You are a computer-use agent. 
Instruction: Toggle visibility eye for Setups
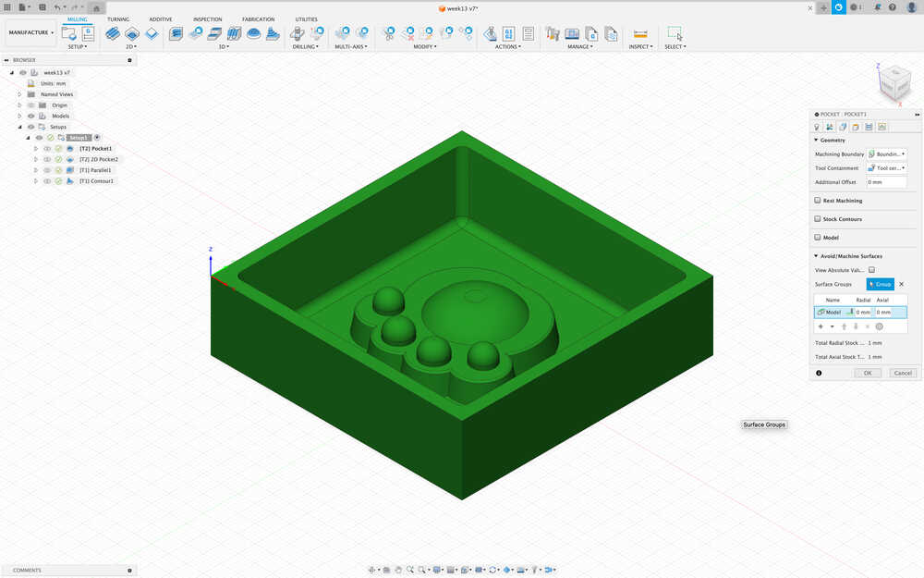pos(31,127)
